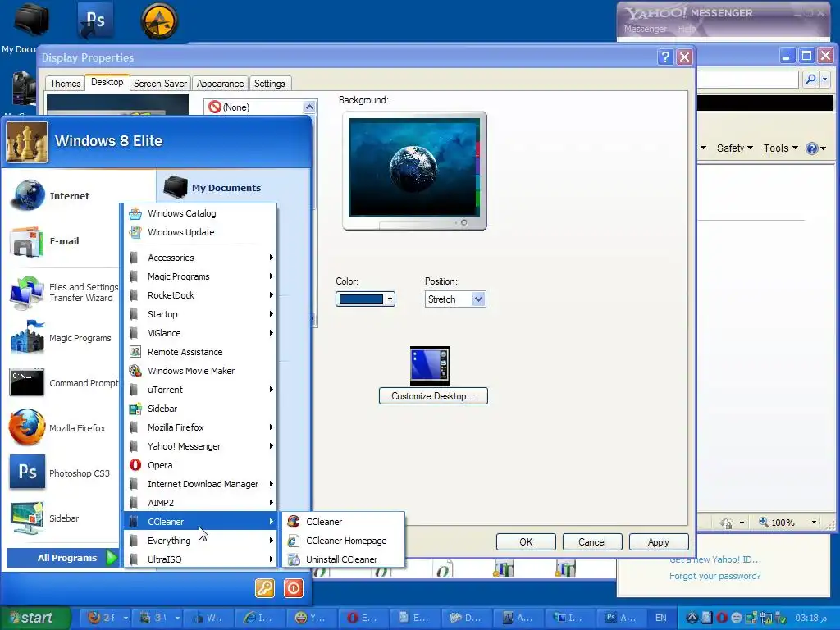The image size is (840, 630).
Task: Open Windows Update
Action: (x=200, y=232)
